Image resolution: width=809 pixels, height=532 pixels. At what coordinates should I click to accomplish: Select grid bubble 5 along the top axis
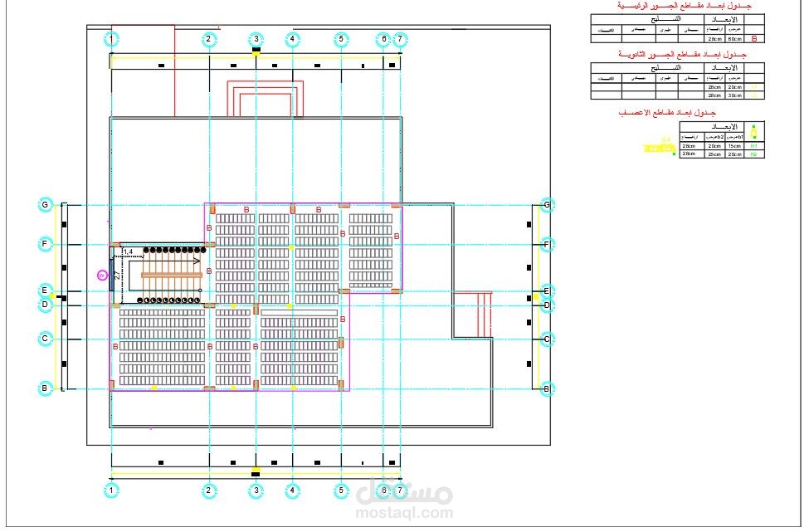click(x=340, y=39)
